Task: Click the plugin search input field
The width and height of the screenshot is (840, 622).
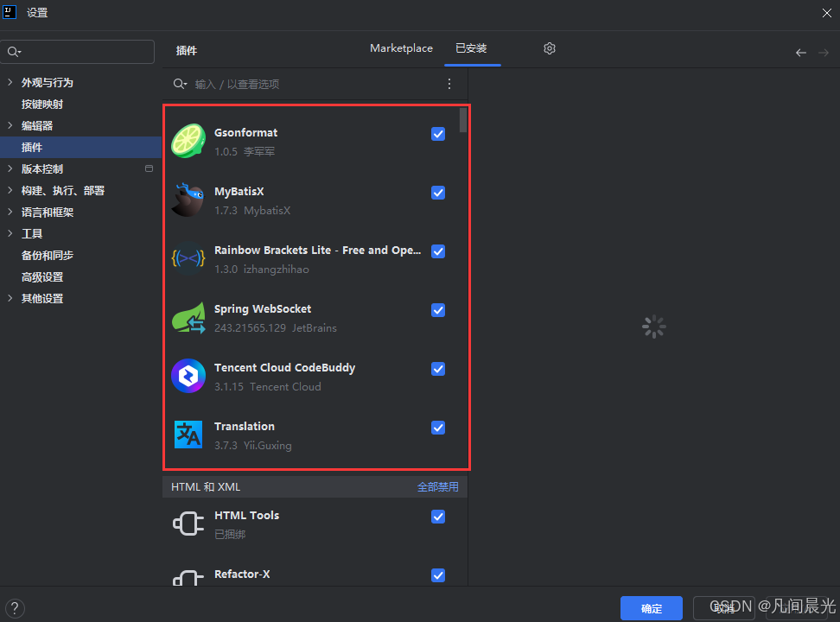Action: pyautogui.click(x=316, y=84)
